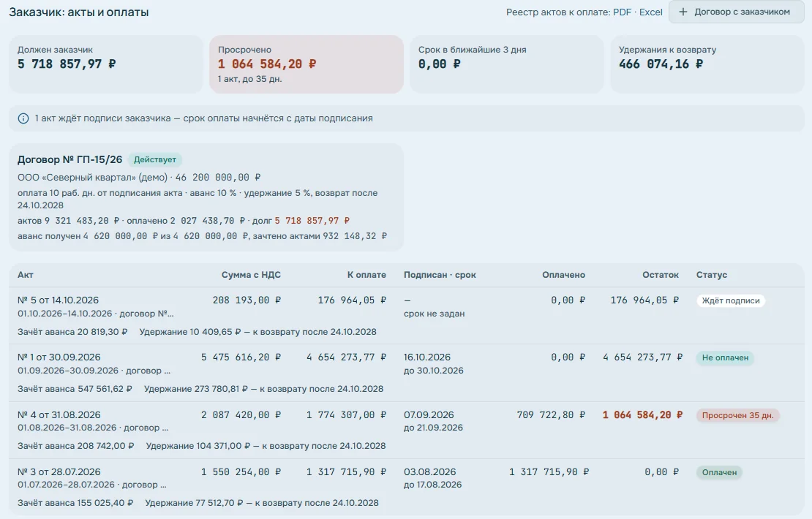Click the К оплате column header
This screenshot has width=812, height=519.
[366, 275]
